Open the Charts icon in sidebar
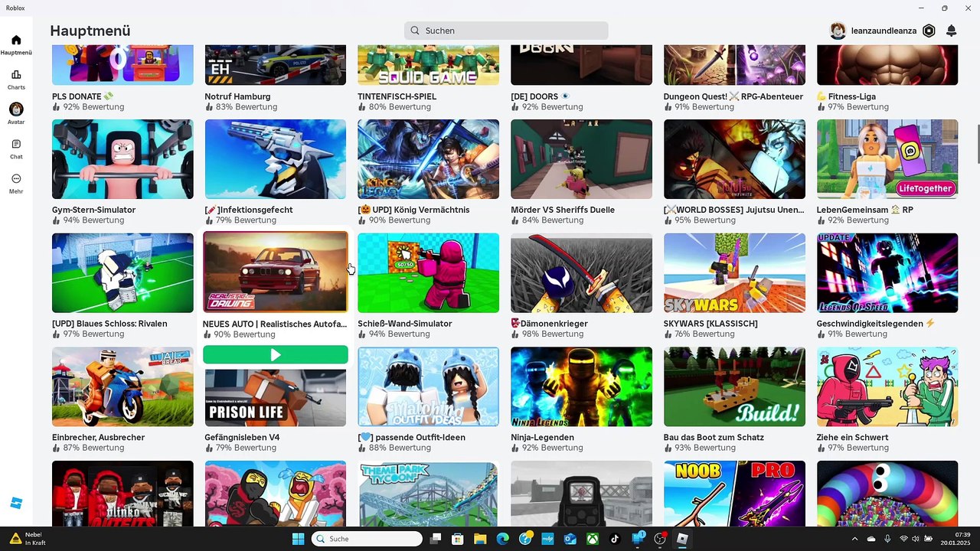 click(16, 75)
